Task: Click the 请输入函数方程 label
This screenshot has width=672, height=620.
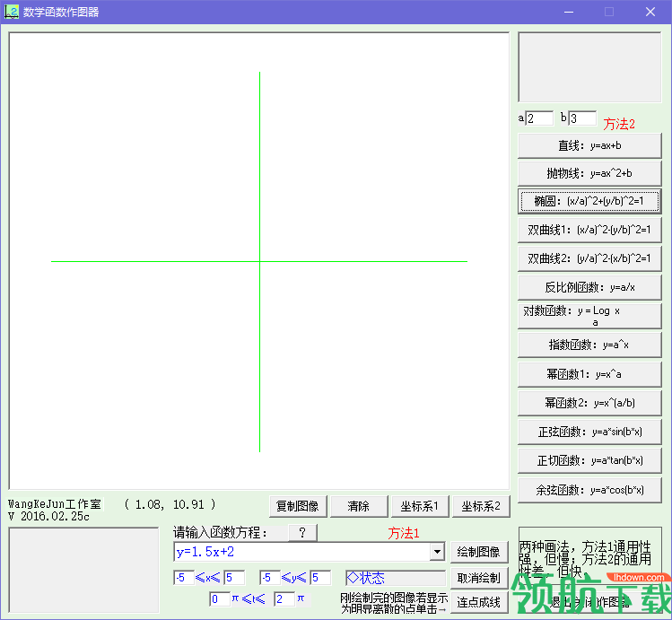Action: pos(220,533)
